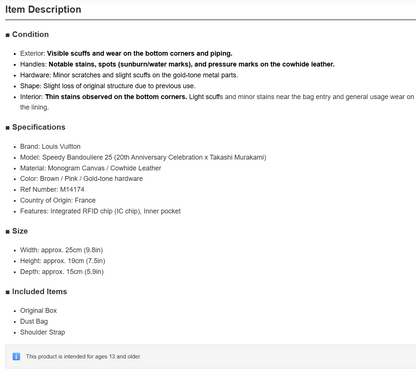Click the Model: Speedy Bandouliere 25 line
416x373 pixels.
pyautogui.click(x=143, y=157)
